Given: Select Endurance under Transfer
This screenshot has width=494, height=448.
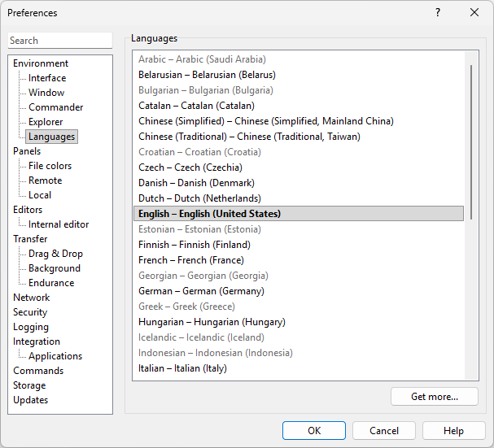Looking at the screenshot, I should [51, 283].
